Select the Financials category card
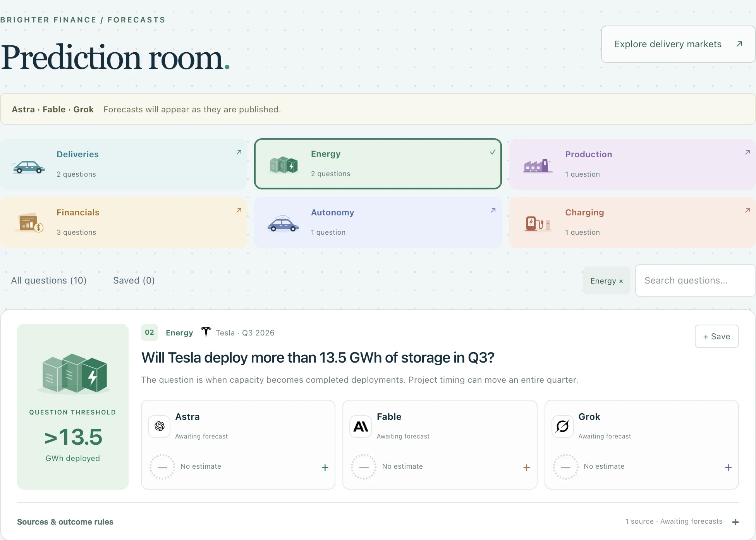The height and width of the screenshot is (540, 756). click(124, 222)
